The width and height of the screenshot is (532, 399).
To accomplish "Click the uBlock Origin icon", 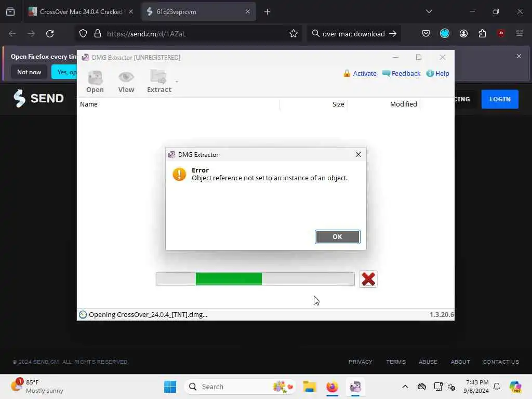I will (x=501, y=33).
